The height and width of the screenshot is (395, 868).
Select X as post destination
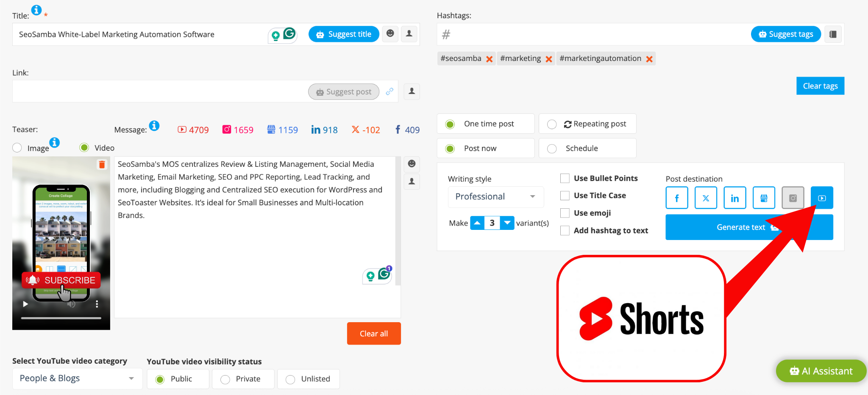(706, 198)
